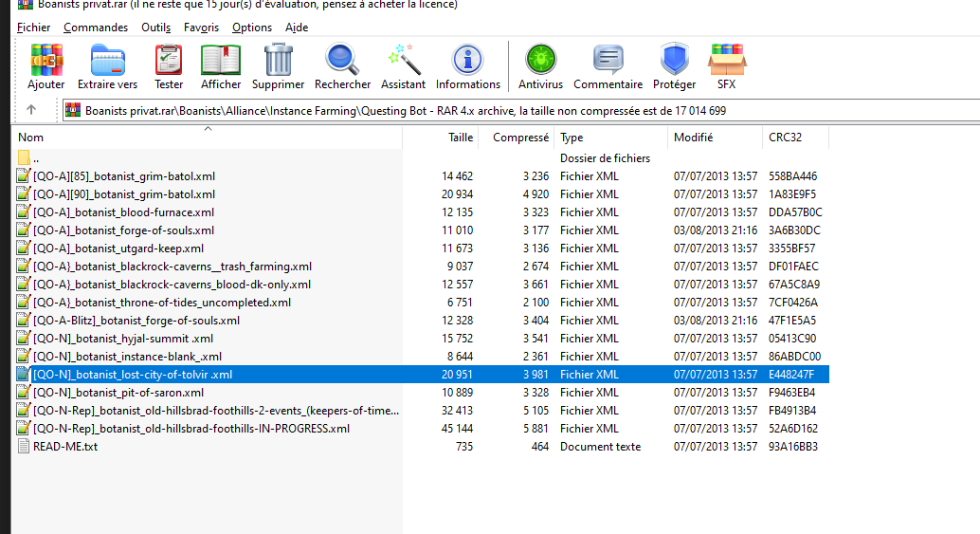Go up one folder with arrow icon
Image resolution: width=980 pixels, height=534 pixels.
(31, 110)
